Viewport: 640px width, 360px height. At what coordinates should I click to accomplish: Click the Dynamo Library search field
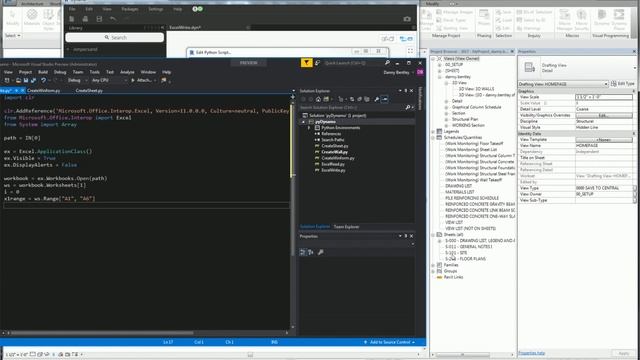115,38
